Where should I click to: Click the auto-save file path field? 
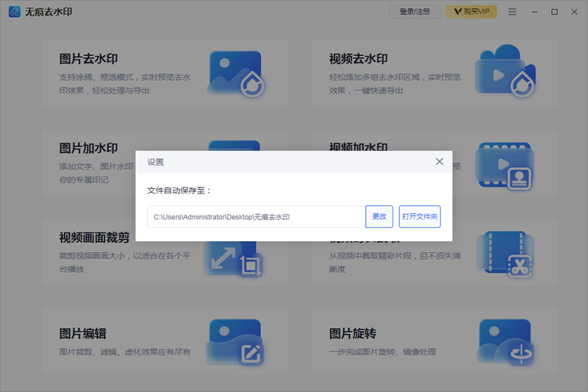[x=256, y=217]
